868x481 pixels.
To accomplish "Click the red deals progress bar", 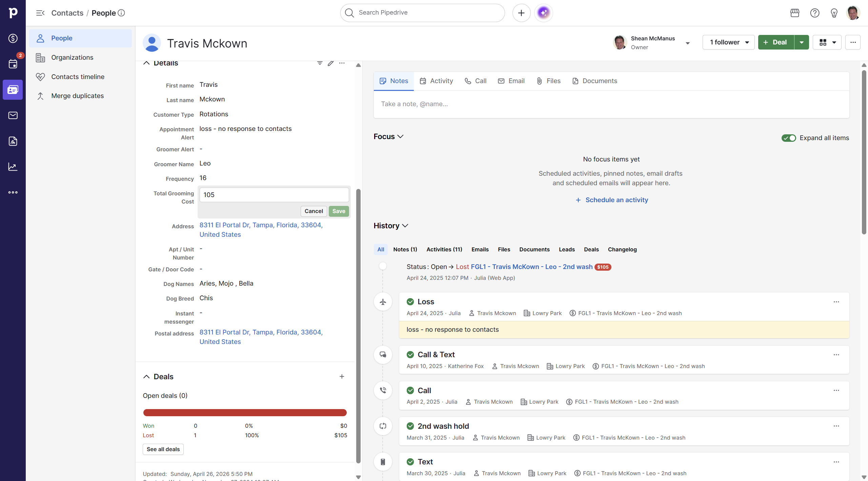I will coord(245,412).
